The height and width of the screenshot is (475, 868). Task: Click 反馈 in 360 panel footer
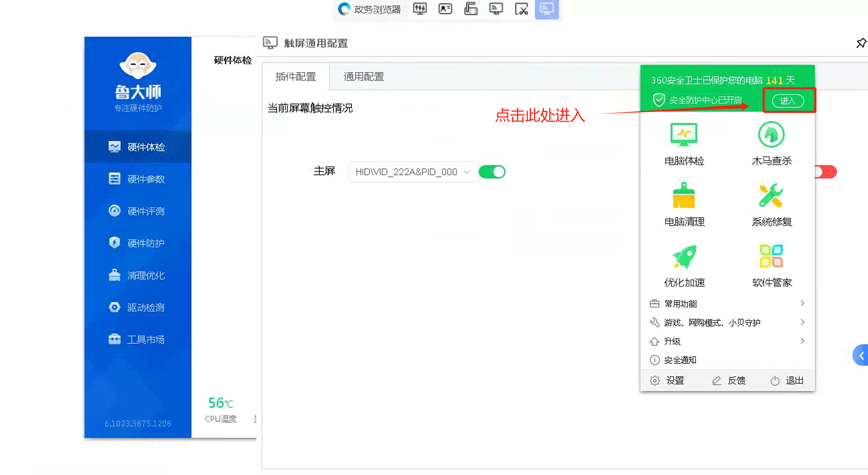point(729,380)
